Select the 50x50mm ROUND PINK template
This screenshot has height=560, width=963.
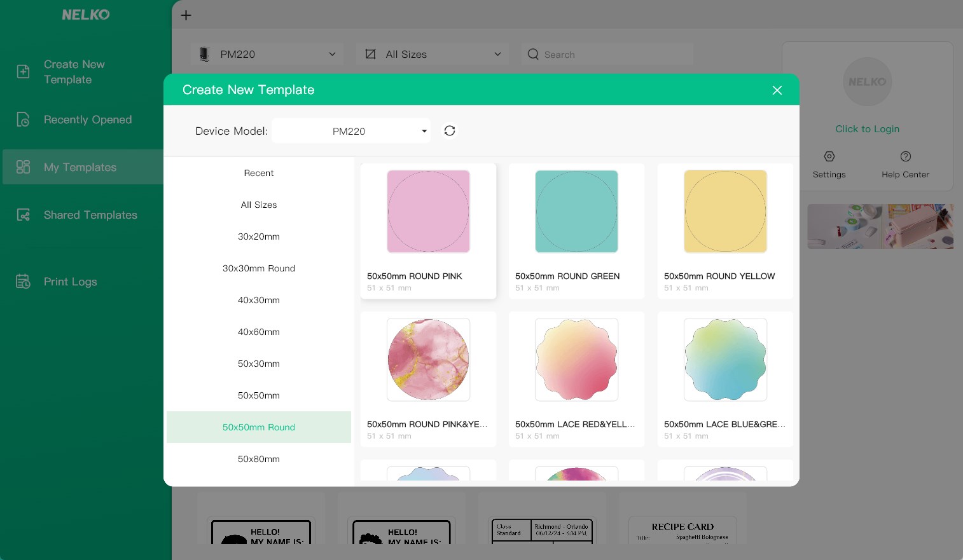(x=428, y=231)
